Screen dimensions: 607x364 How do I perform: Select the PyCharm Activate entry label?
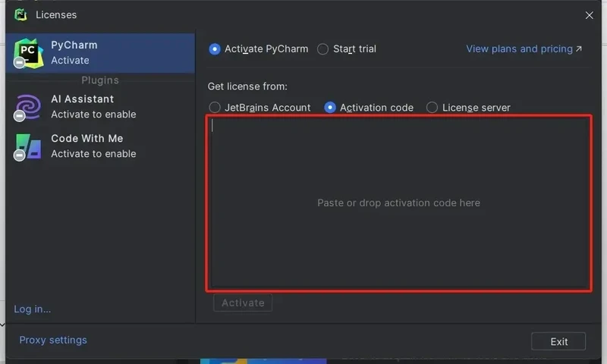(x=74, y=52)
